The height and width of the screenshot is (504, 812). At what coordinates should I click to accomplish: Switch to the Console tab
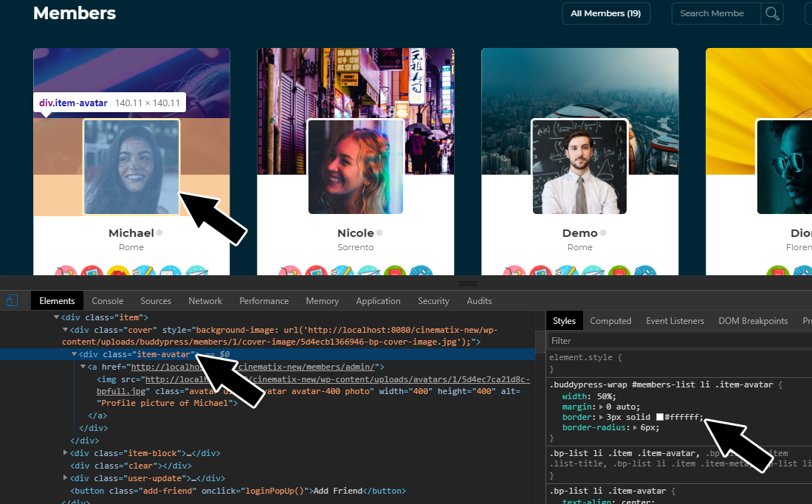point(107,300)
